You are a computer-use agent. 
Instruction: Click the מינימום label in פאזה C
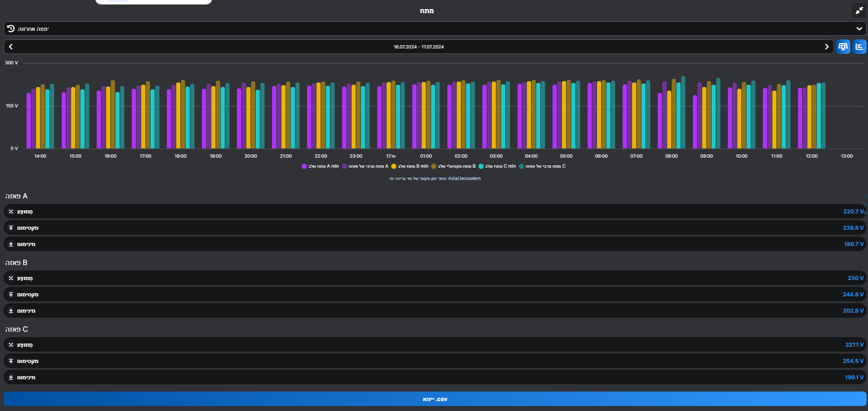26,377
